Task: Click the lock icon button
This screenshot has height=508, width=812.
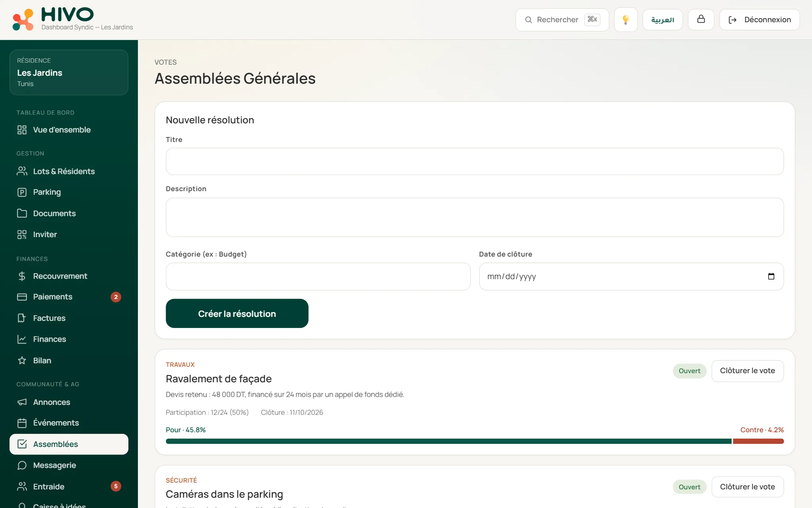Action: 701,19
